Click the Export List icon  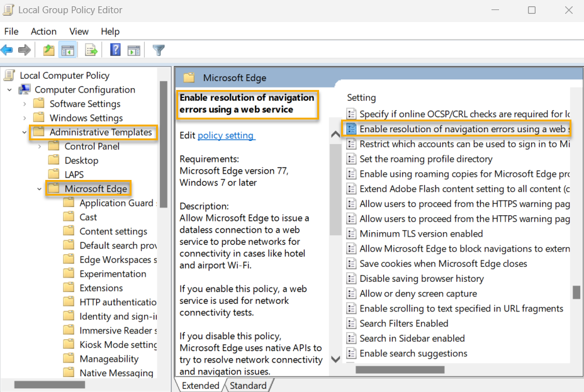(90, 50)
